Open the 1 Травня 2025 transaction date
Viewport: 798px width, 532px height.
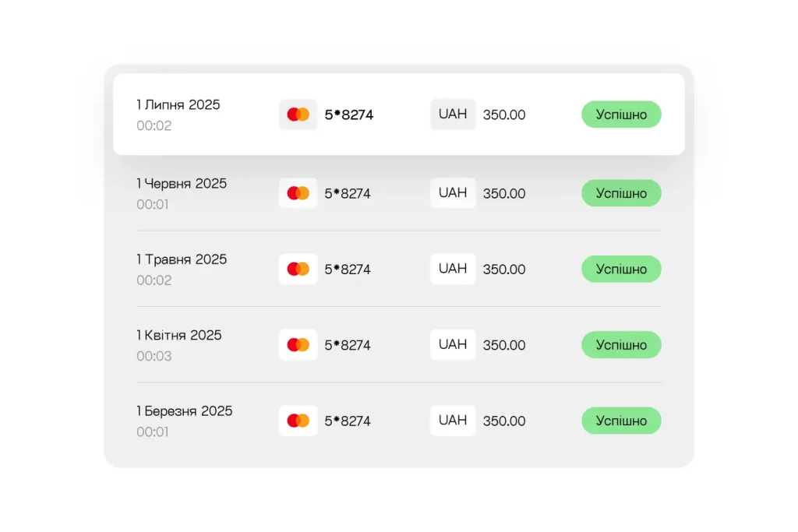pos(182,259)
